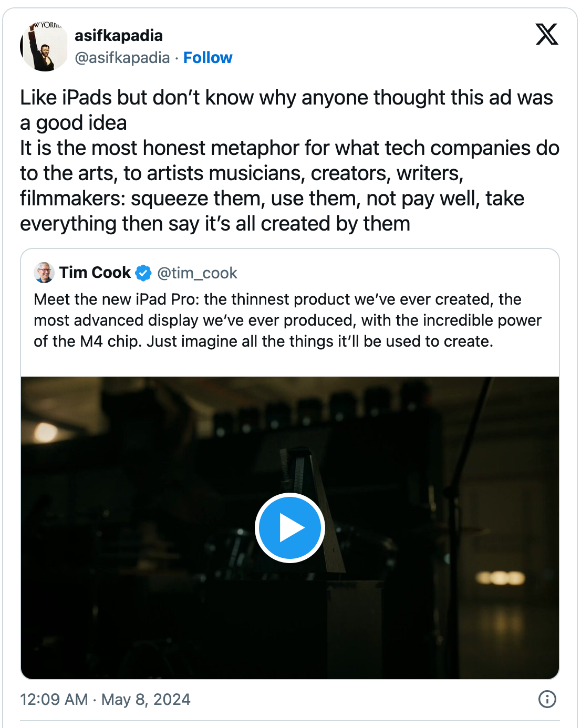Open the 12:09 AM timestamp
581x728 pixels.
(54, 700)
